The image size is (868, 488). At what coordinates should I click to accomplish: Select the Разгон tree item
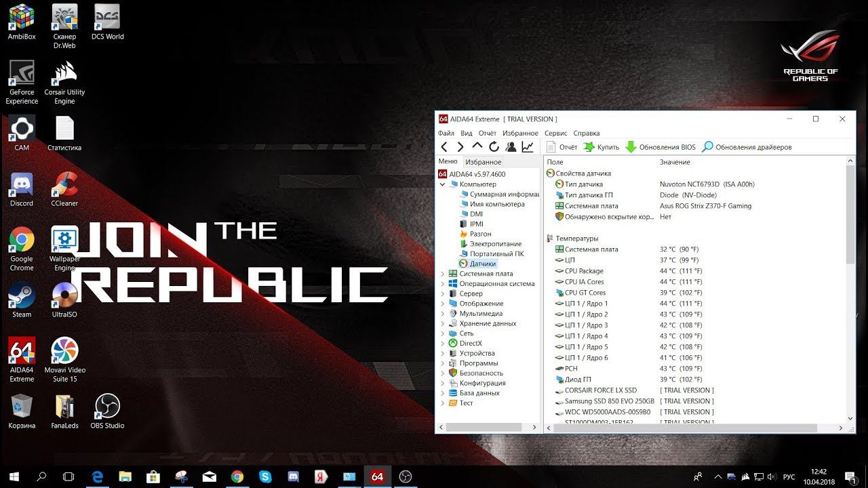pyautogui.click(x=475, y=234)
